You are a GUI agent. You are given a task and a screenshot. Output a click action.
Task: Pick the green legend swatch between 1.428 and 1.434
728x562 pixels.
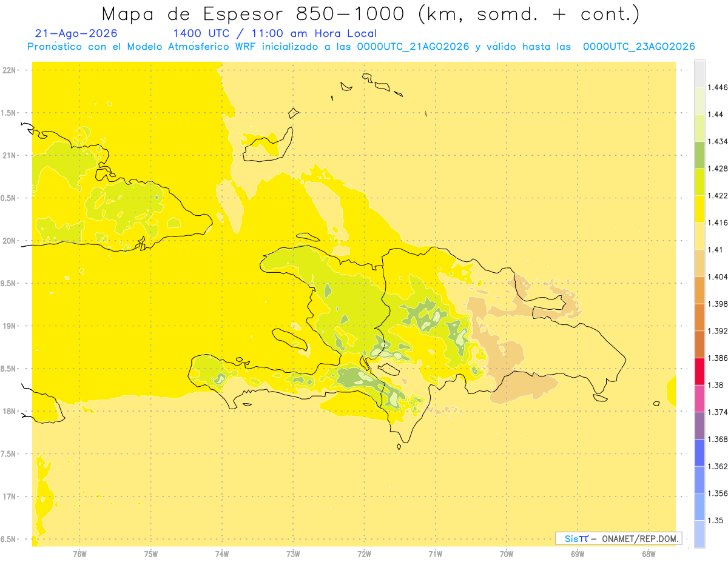(699, 155)
